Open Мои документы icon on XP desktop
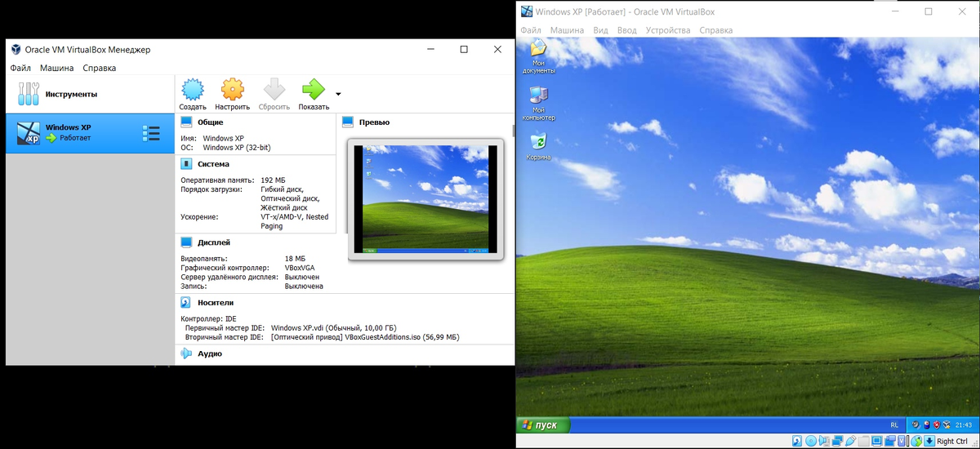980x449 pixels. pos(538,56)
